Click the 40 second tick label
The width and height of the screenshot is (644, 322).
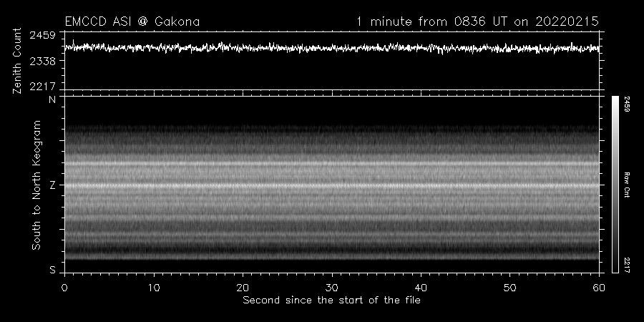point(421,288)
